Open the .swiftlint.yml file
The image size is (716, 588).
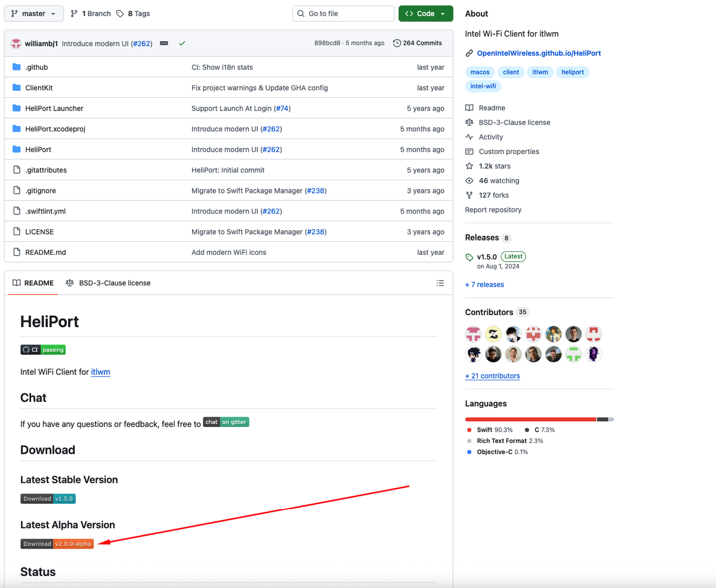point(45,211)
